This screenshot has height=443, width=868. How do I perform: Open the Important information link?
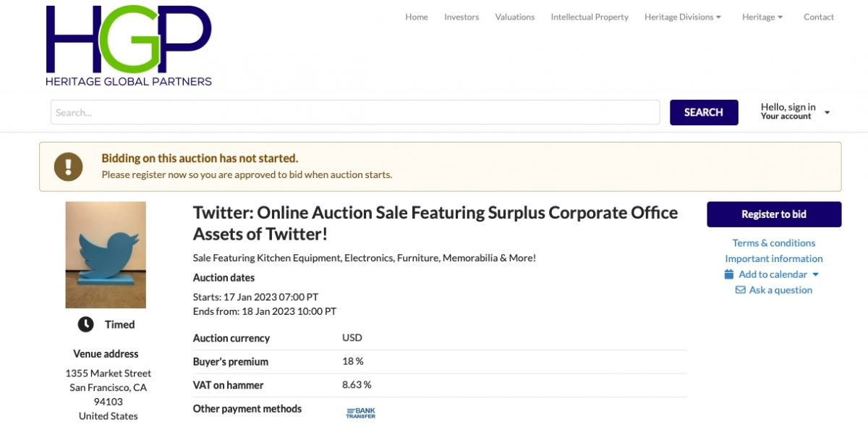coord(774,258)
